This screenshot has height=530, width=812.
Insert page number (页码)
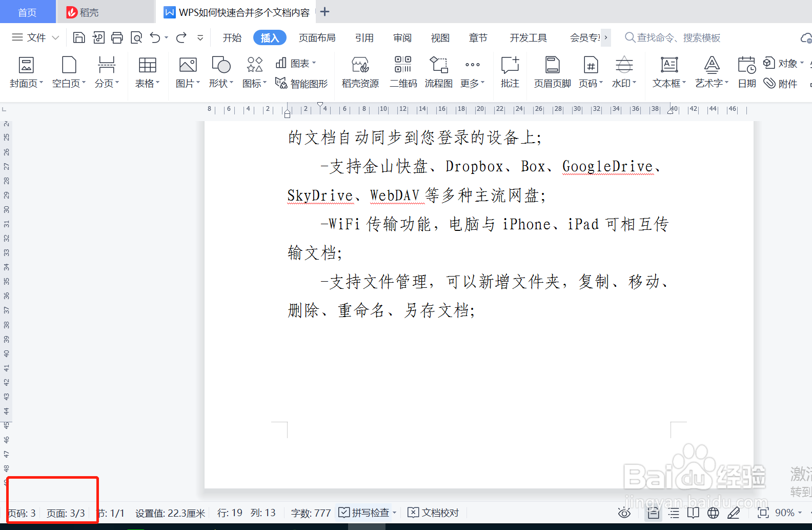coord(591,72)
